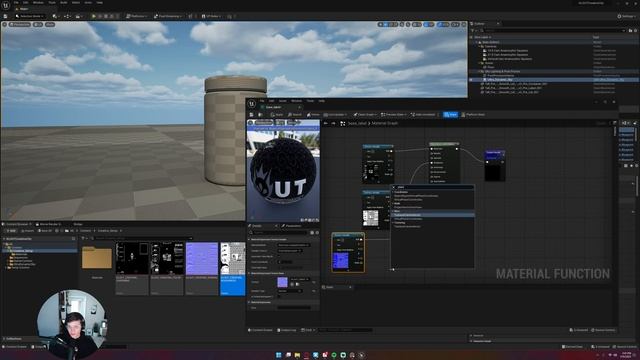Open the folder thumbnail in Content Browser
640x360 pixels.
tap(97, 257)
